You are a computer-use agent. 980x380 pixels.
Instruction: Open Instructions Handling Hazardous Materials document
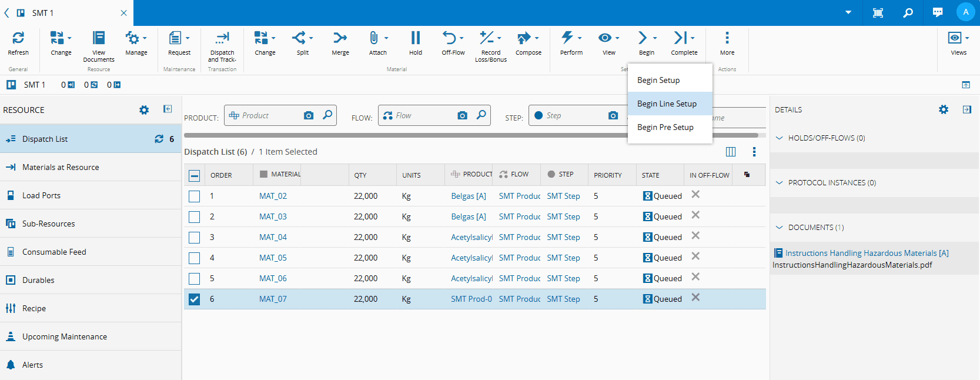tap(867, 253)
